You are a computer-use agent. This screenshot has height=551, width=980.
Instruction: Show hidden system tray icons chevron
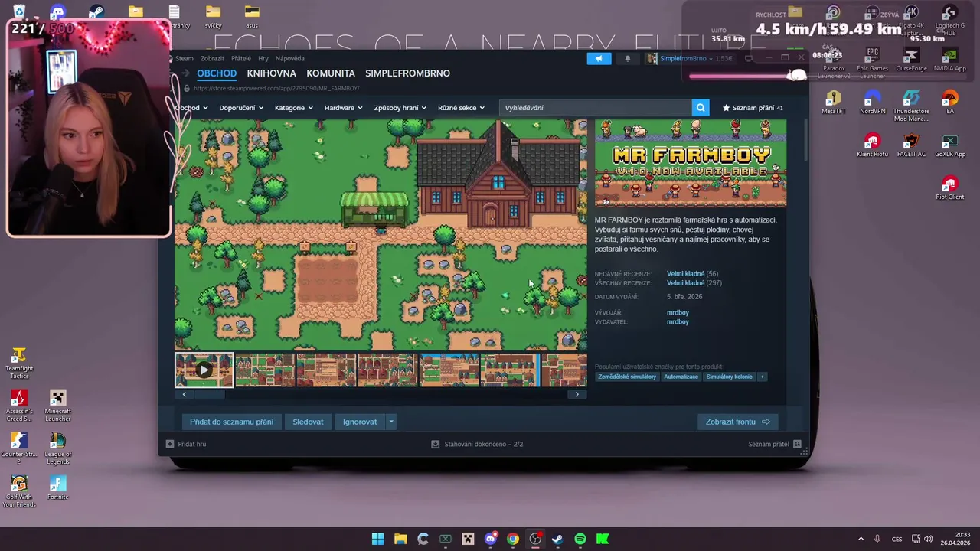[x=861, y=539]
